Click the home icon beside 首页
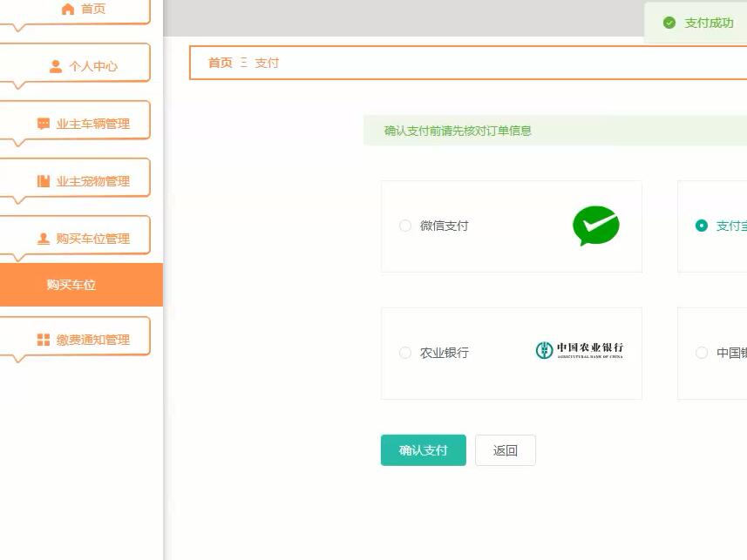Viewport: 747px width, 560px height. tap(66, 9)
